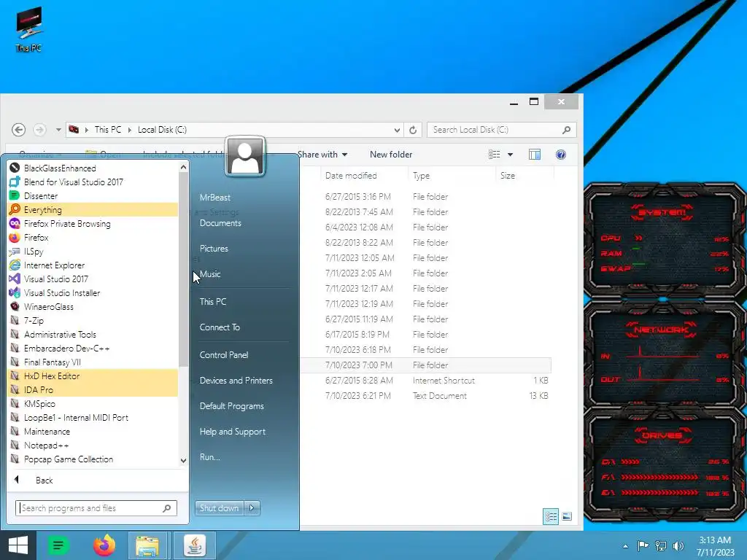Open the shut down options arrow
747x560 pixels.
click(252, 508)
